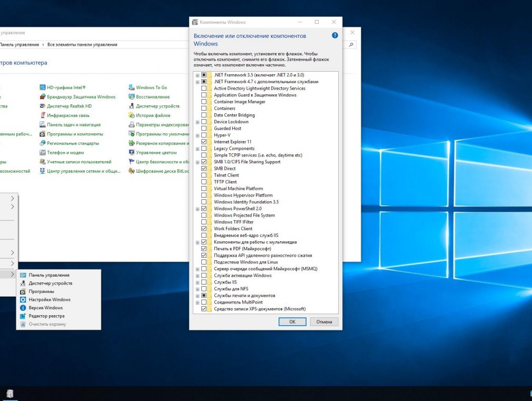The height and width of the screenshot is (401, 532).
Task: Open Диспетчер Realtek HD icon
Action: point(43,106)
